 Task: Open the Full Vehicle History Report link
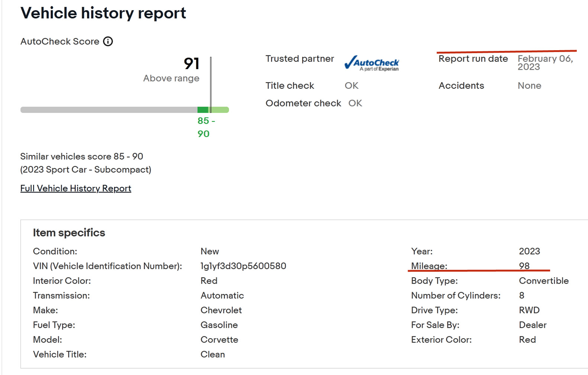click(75, 188)
